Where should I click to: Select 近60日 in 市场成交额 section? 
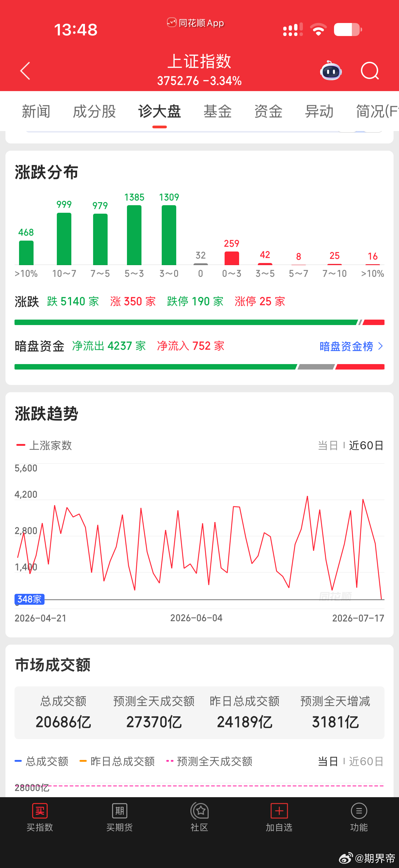click(x=366, y=761)
